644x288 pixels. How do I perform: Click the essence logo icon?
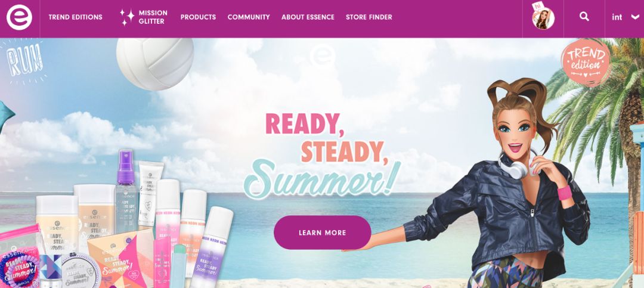click(x=19, y=17)
